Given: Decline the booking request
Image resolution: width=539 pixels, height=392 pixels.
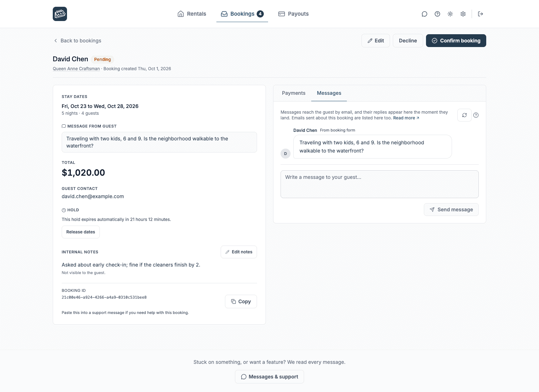Looking at the screenshot, I should point(408,41).
